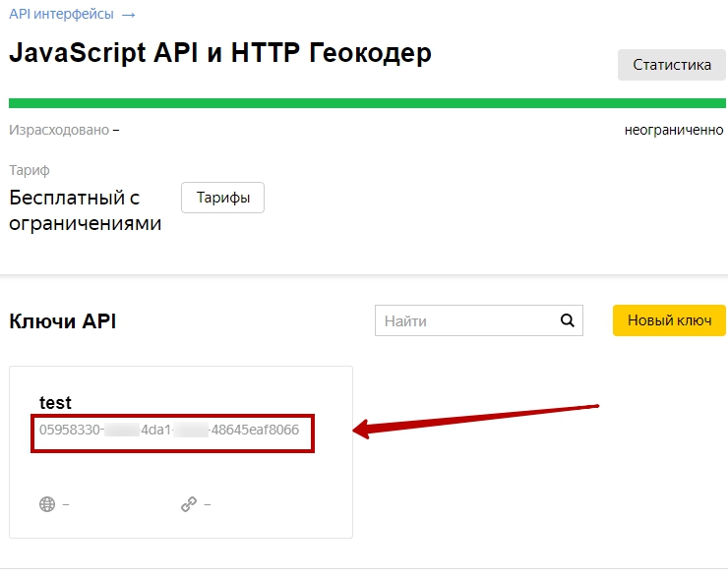The width and height of the screenshot is (728, 577).
Task: Click the API key value starting 05958330
Action: (x=169, y=430)
